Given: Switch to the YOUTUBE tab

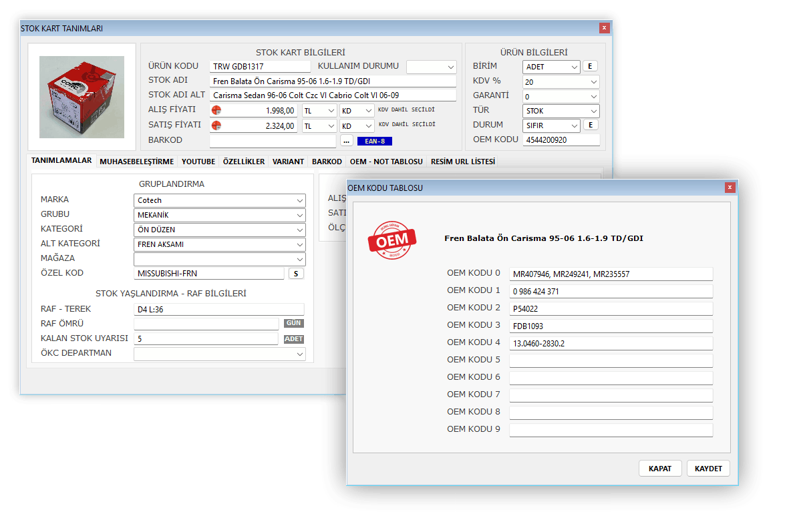Looking at the screenshot, I should (198, 162).
